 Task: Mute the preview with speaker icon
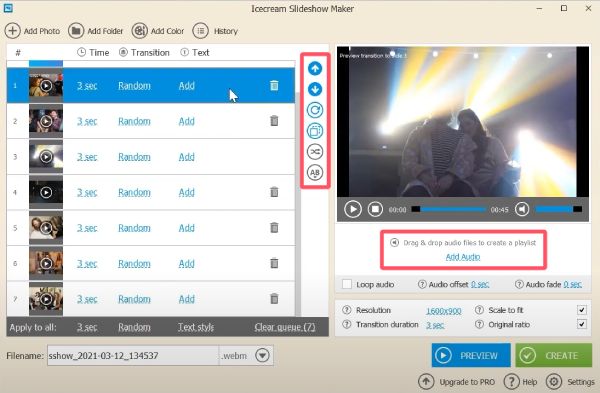tap(522, 209)
